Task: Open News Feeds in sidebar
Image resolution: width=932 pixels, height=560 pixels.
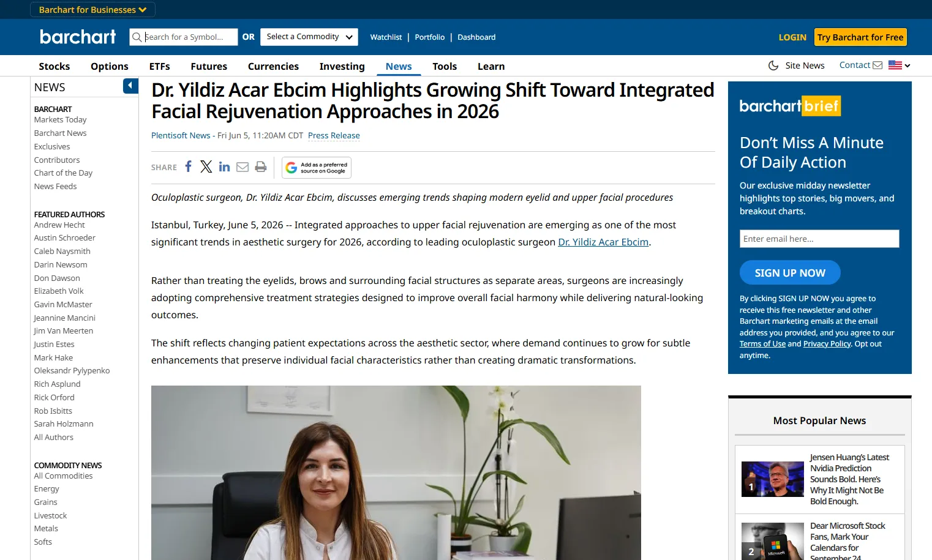Action: click(x=55, y=187)
